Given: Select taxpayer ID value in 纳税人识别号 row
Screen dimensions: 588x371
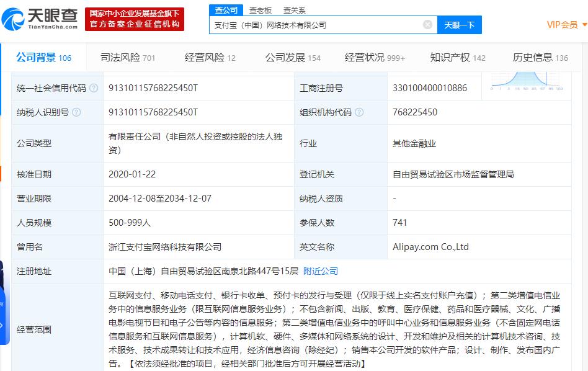Looking at the screenshot, I should [x=153, y=112].
